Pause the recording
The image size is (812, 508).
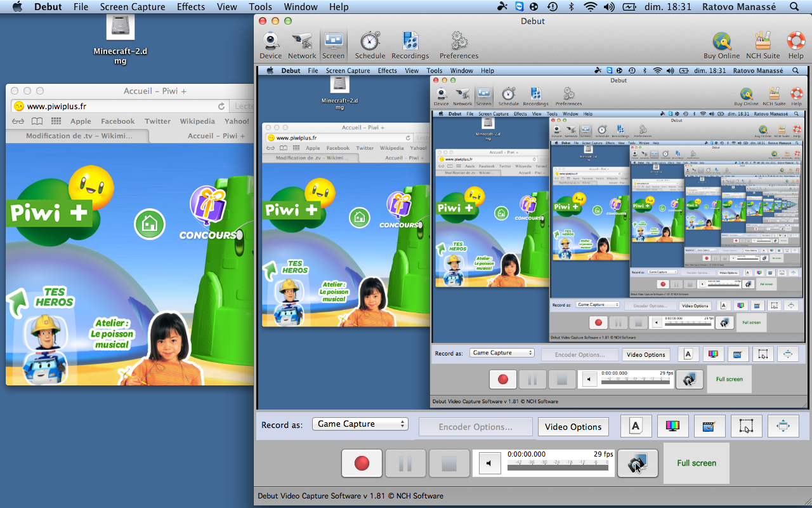(405, 463)
